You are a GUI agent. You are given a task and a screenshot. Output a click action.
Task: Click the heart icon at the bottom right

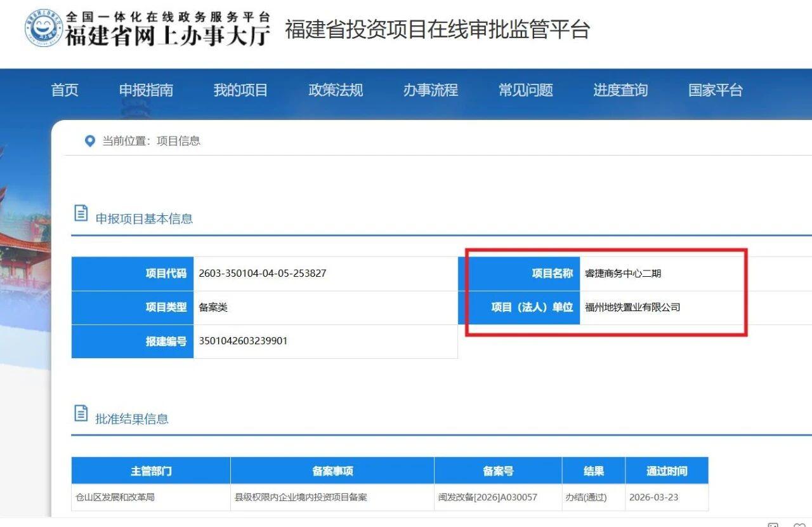[799, 524]
